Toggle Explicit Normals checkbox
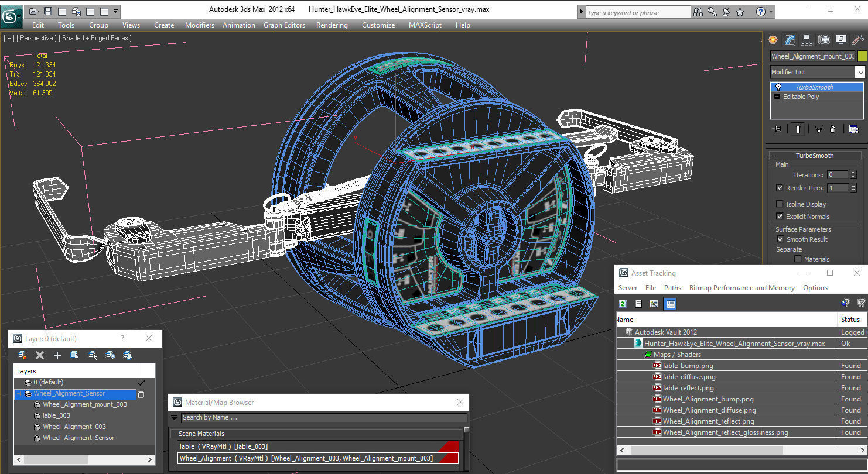868x474 pixels. [x=780, y=217]
